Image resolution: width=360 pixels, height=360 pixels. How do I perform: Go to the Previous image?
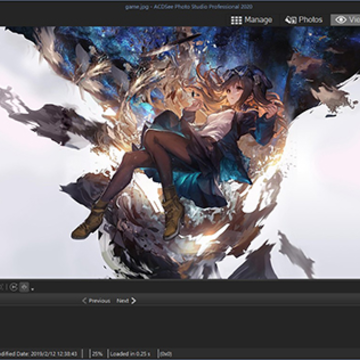point(96,301)
